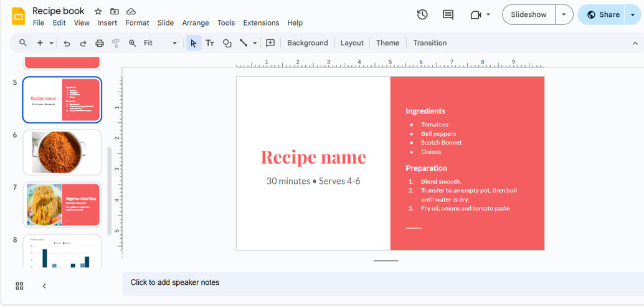Star the Recipe book presentation

98,11
